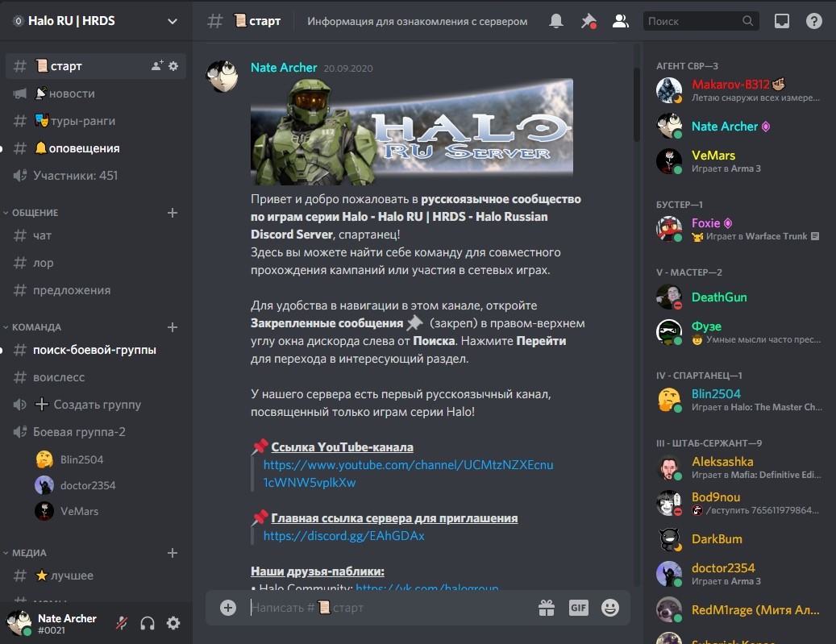Click member Foxie in member list
Image resolution: width=836 pixels, height=644 pixels.
tap(740, 229)
